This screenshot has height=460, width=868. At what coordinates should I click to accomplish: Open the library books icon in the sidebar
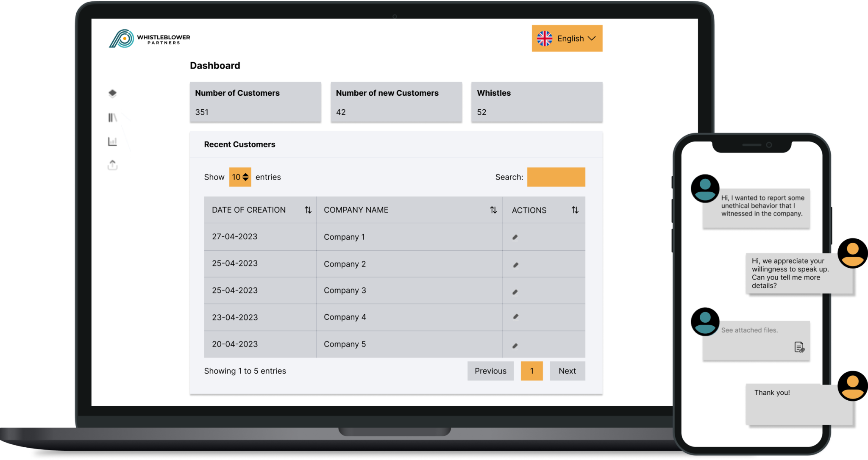[x=112, y=117]
